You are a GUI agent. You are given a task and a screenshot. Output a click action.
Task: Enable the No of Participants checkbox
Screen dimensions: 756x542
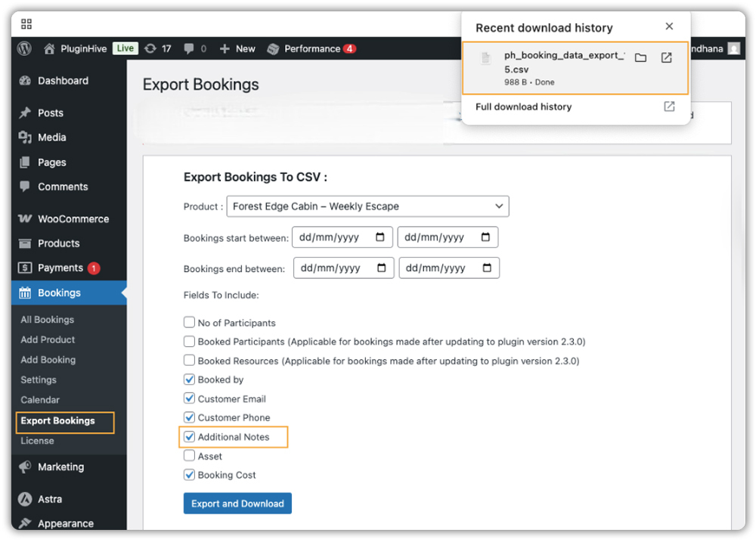[x=189, y=322]
